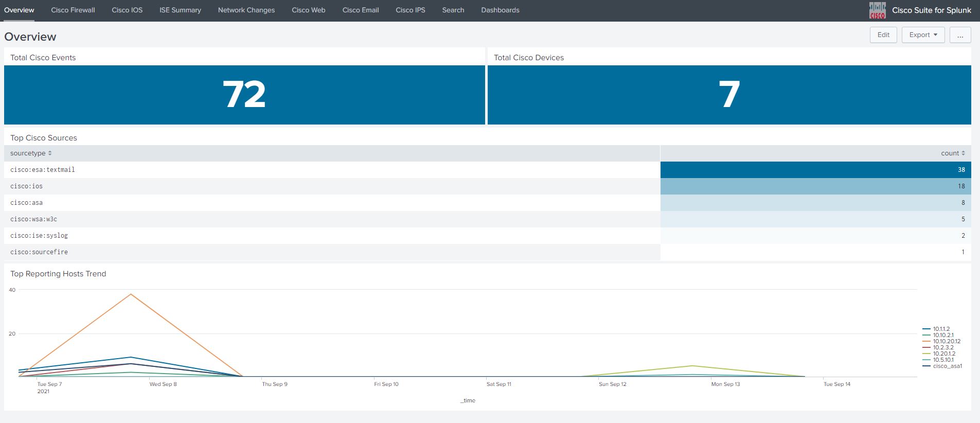
Task: Click count cell showing 18
Action: [x=816, y=186]
